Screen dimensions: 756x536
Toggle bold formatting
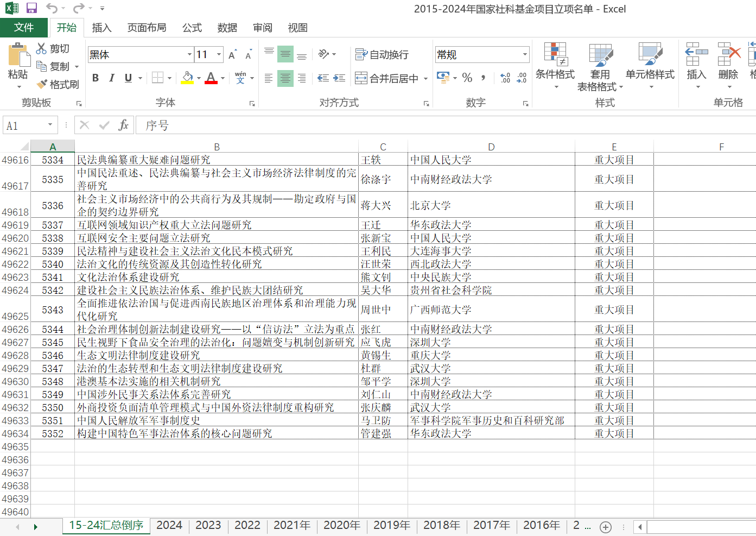coord(96,78)
